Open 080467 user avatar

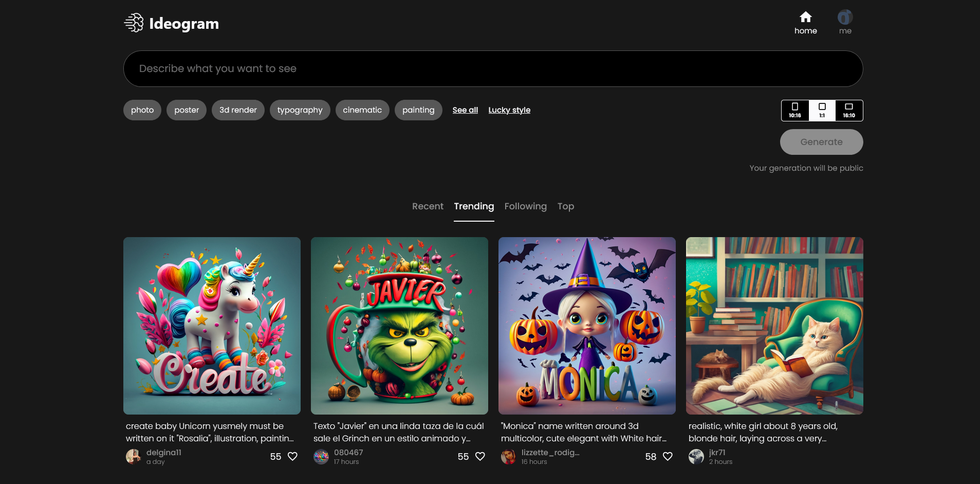tap(321, 456)
